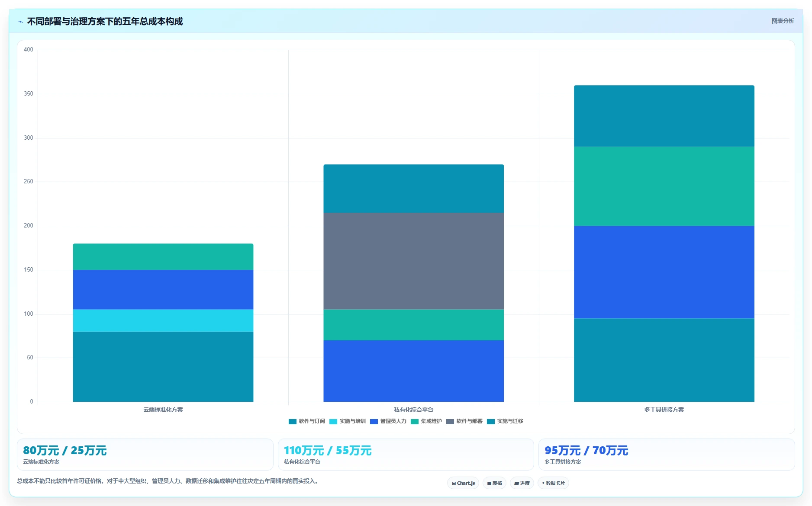
Task: Click blue 管理员人力 segment of 私有化综合平台 bar
Action: click(413, 371)
